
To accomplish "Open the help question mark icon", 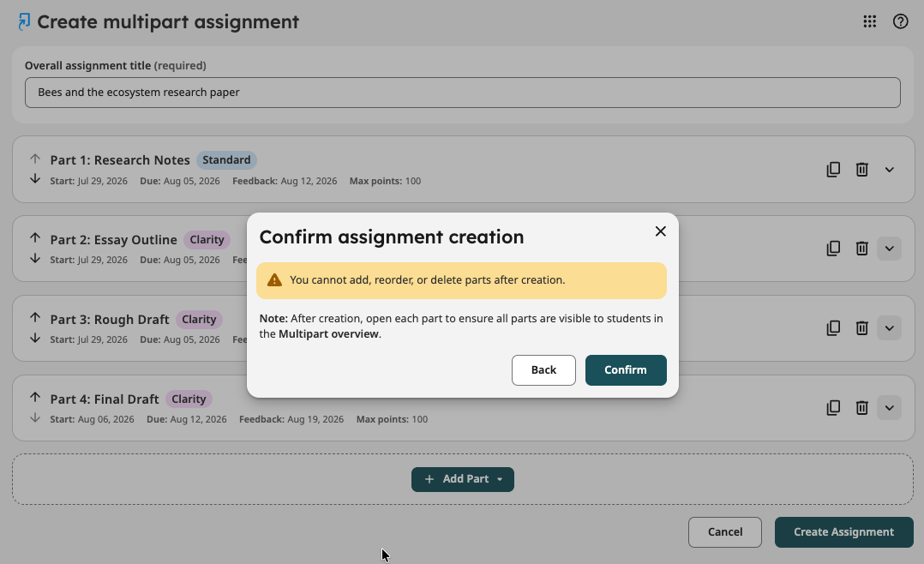I will pyautogui.click(x=900, y=21).
